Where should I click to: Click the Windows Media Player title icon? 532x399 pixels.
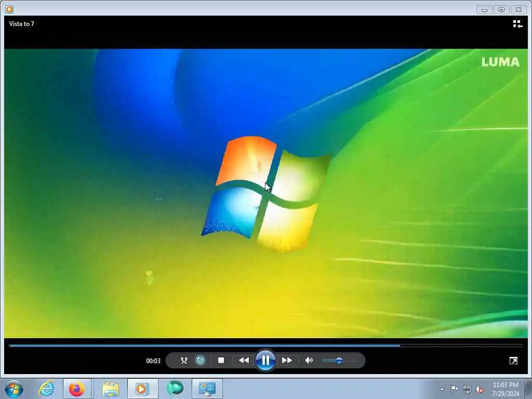tap(9, 9)
